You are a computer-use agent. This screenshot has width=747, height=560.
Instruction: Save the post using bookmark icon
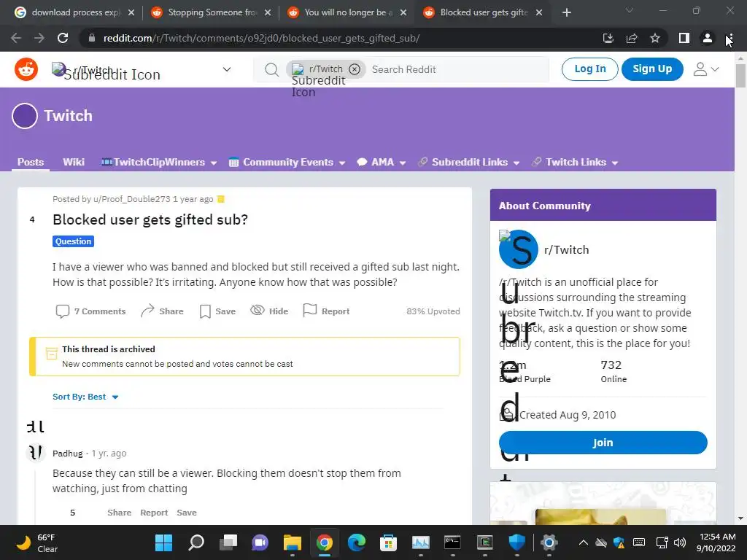click(x=217, y=311)
